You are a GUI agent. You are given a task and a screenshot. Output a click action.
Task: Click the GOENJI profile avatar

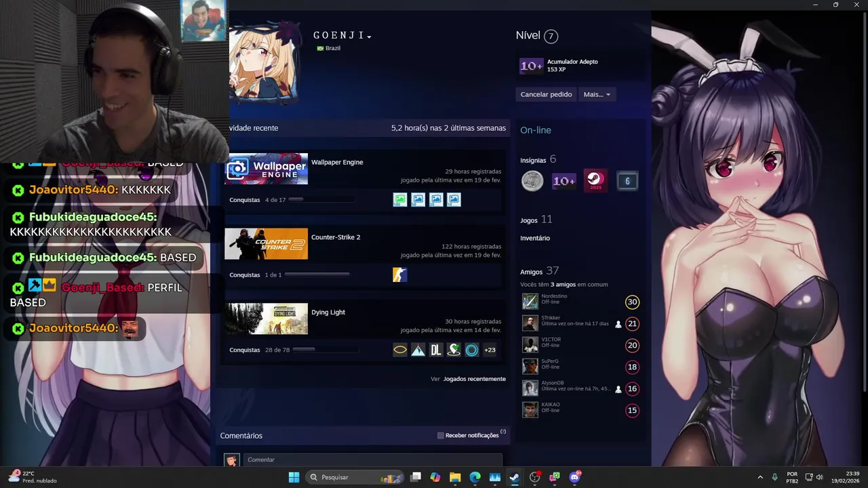(264, 63)
